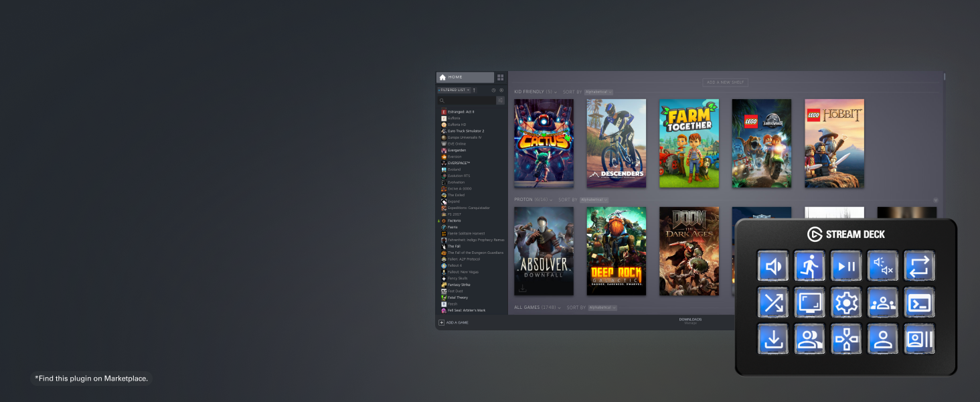Open Assault Android Cactus cover
This screenshot has width=980, height=402.
(544, 143)
